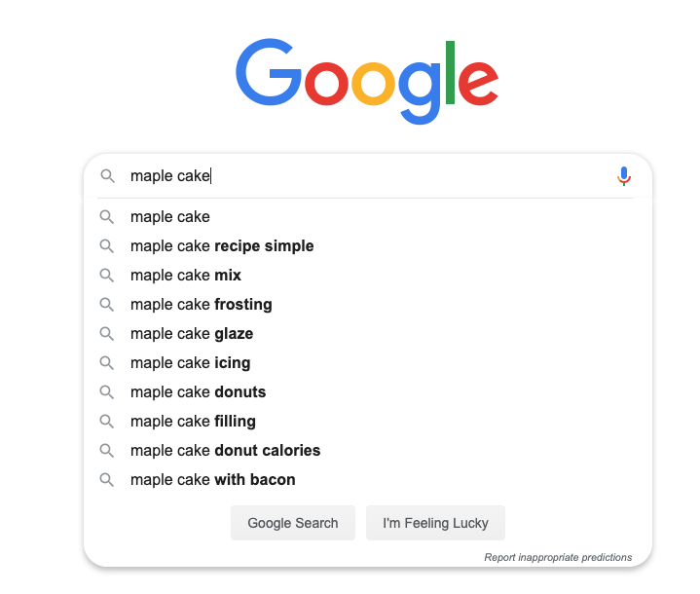Click the search icon beside "maple cake glaze"
The width and height of the screenshot is (700, 594).
pos(107,334)
